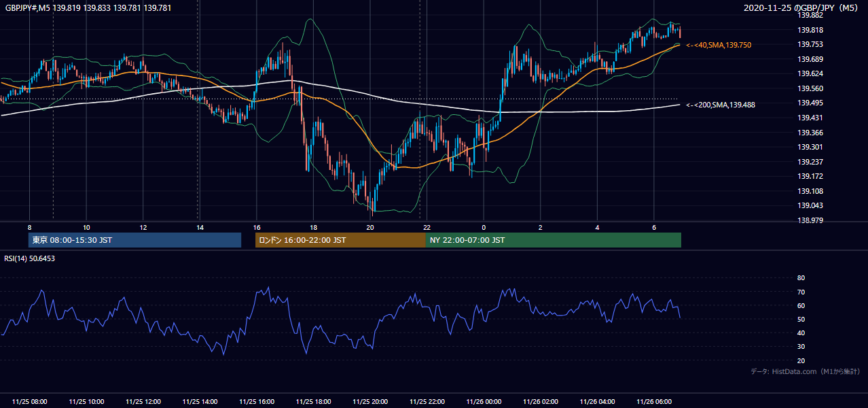Click the date label 11/26 00:00
The image size is (868, 408).
pyautogui.click(x=484, y=402)
